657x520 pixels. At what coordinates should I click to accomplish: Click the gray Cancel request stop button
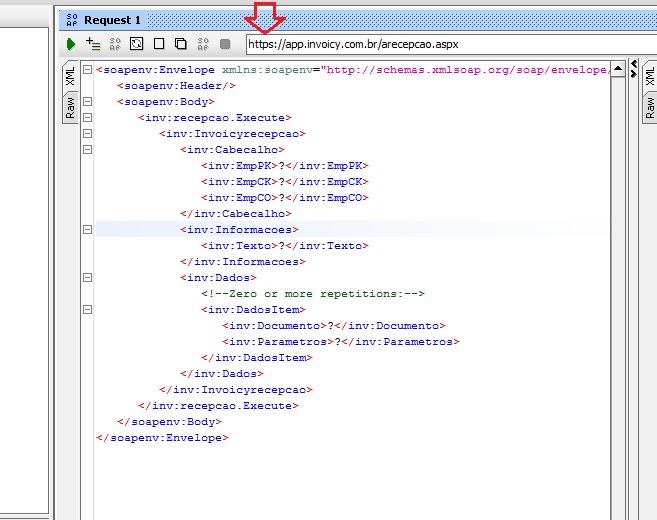coord(225,44)
